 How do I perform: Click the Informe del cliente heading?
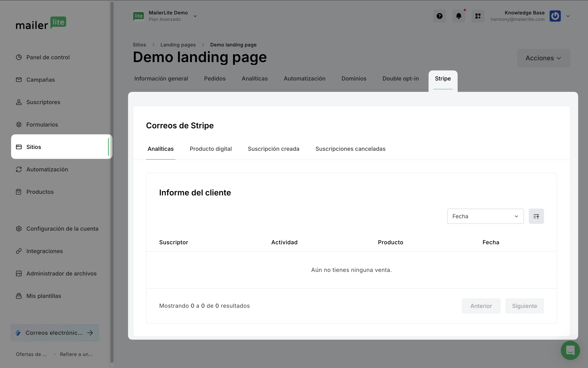tap(195, 193)
